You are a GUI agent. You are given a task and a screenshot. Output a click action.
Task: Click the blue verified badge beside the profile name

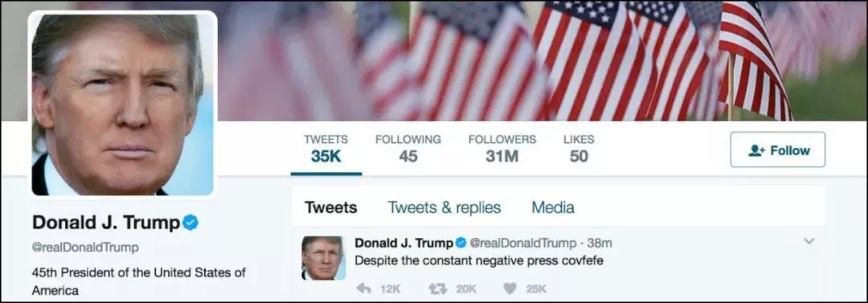190,222
